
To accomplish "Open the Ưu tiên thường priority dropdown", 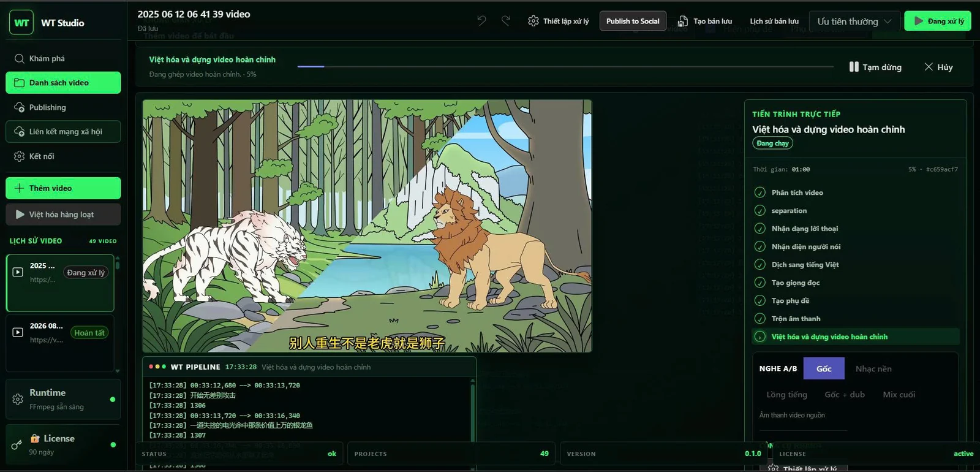I will [x=854, y=21].
